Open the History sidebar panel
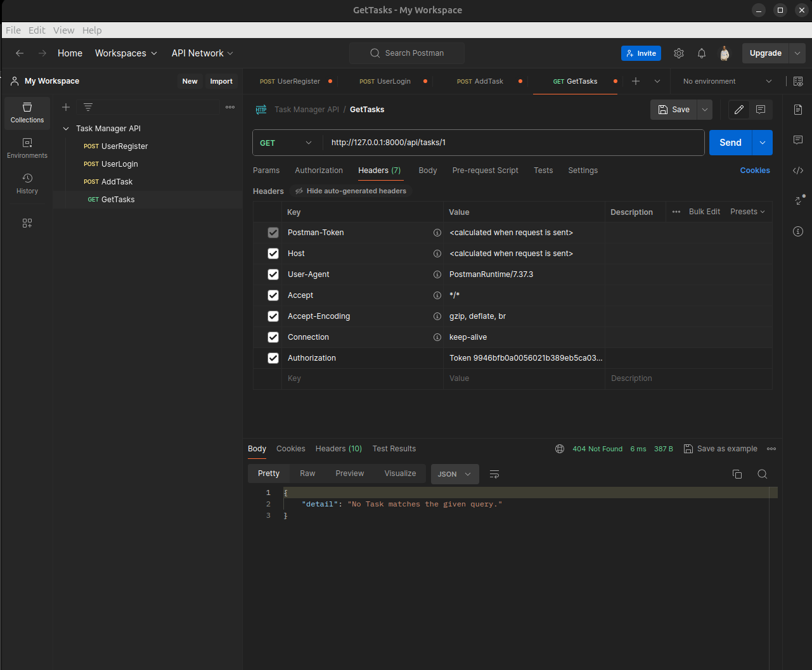This screenshot has width=812, height=670. coord(27,184)
